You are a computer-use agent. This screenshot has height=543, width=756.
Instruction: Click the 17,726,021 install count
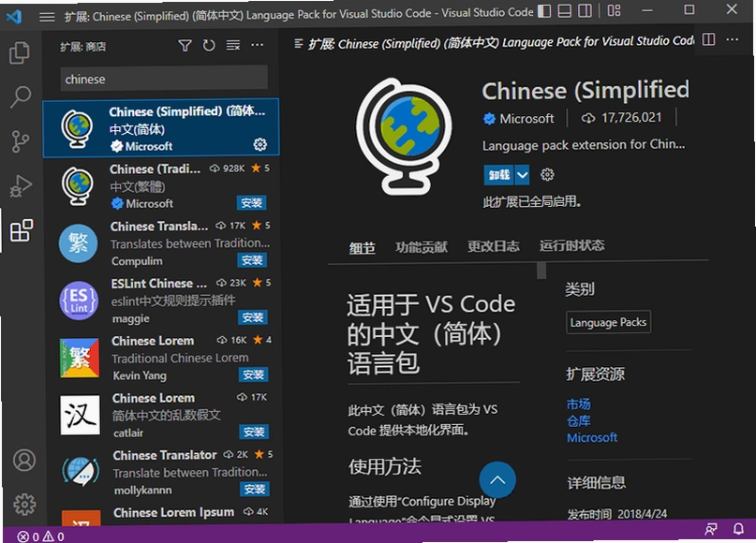(630, 118)
